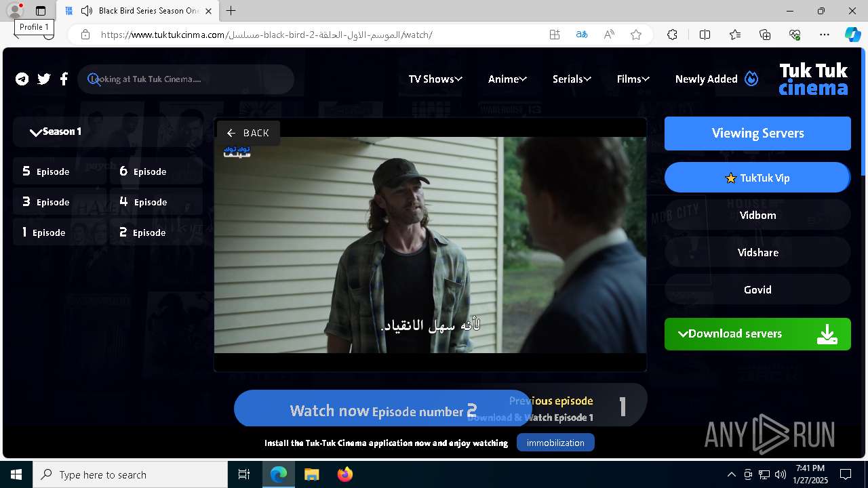The height and width of the screenshot is (488, 868).
Task: Expand the Download servers section
Action: pos(757,334)
